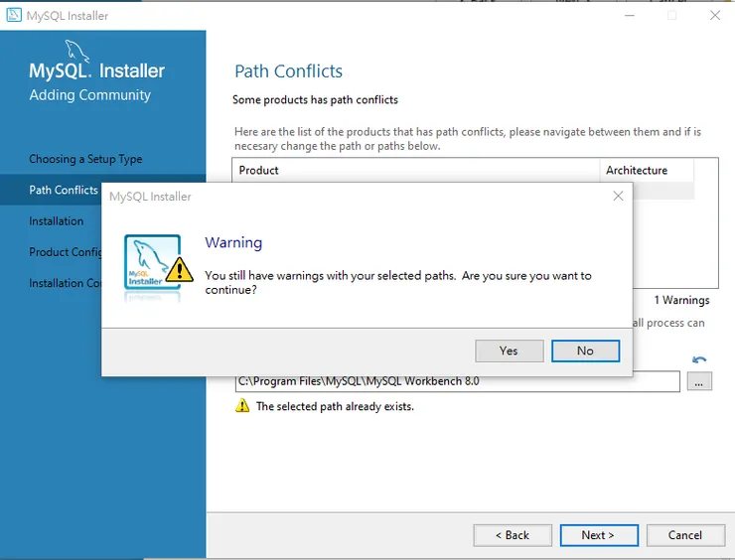Select Choosing a Setup Type step
The width and height of the screenshot is (735, 560).
85,159
